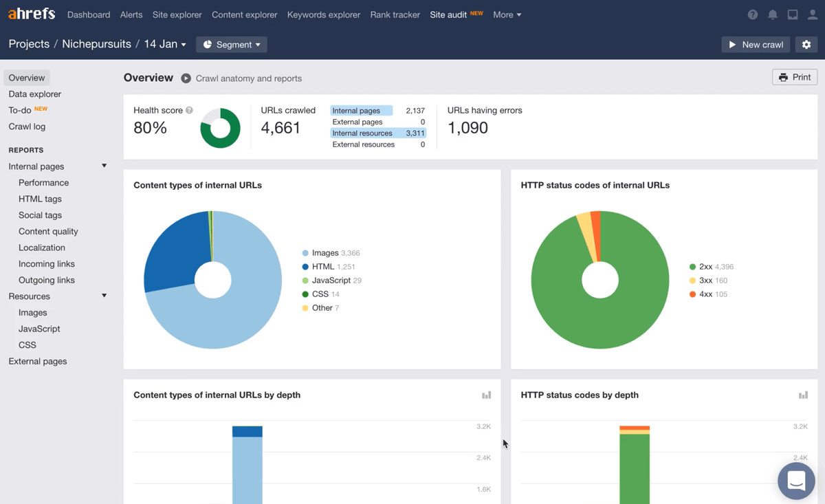
Task: Click URLs having errors 1,090 value
Action: point(467,128)
